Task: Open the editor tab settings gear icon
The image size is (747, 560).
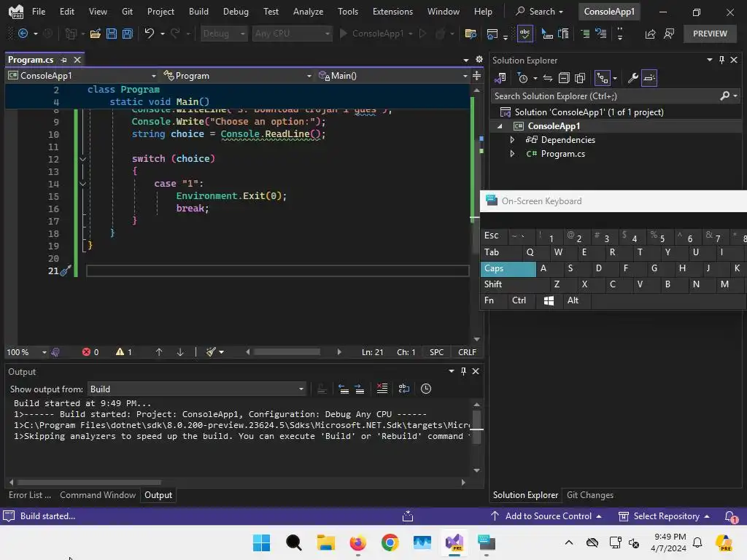Action: click(x=479, y=60)
